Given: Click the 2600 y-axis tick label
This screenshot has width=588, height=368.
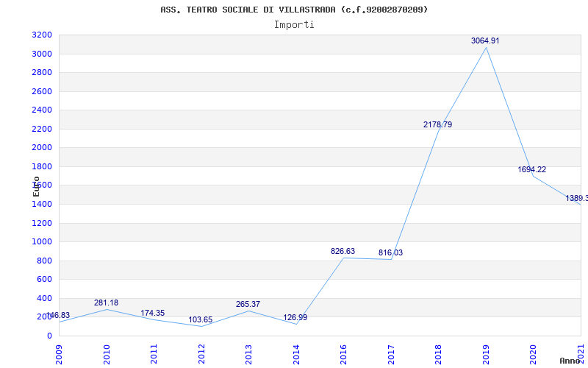Looking at the screenshot, I should point(42,91).
